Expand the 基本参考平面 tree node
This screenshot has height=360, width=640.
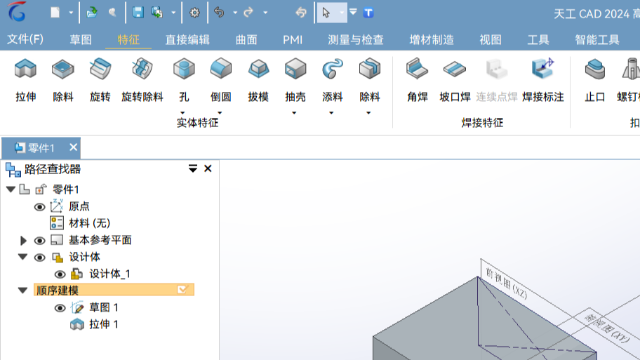23,241
